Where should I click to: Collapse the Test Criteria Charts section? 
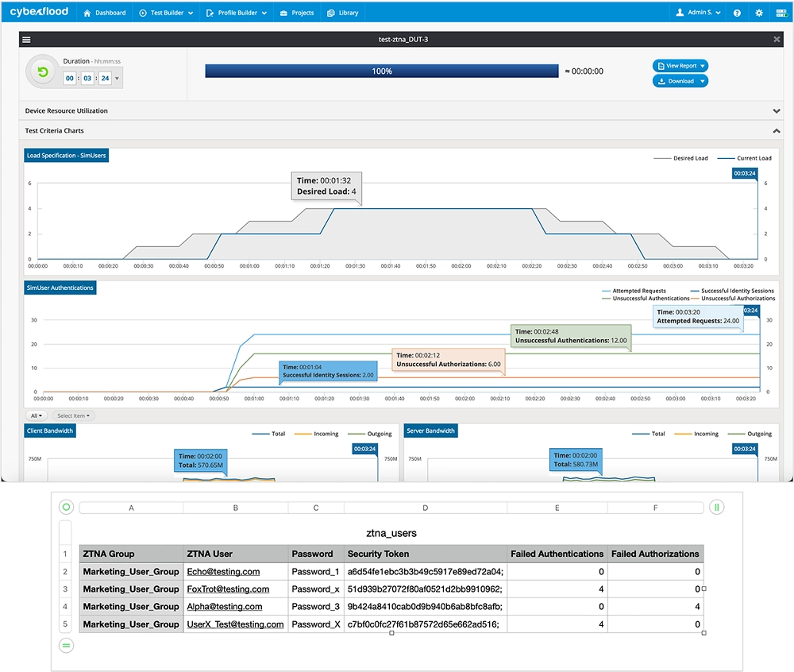[x=776, y=130]
